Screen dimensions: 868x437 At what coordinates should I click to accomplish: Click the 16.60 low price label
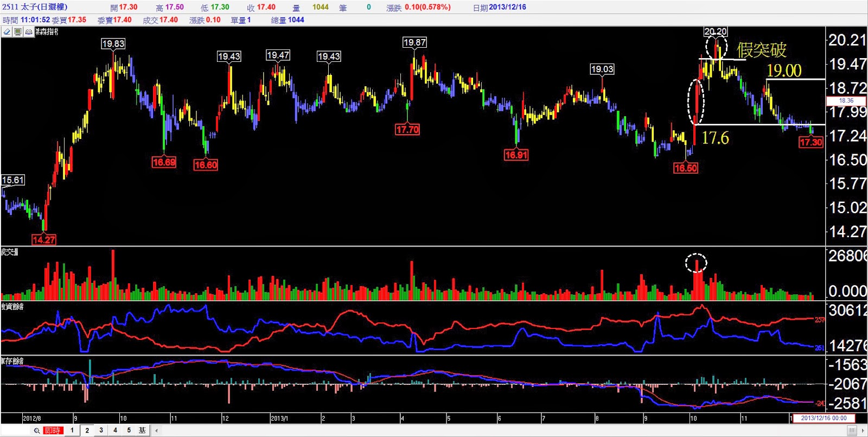(206, 164)
